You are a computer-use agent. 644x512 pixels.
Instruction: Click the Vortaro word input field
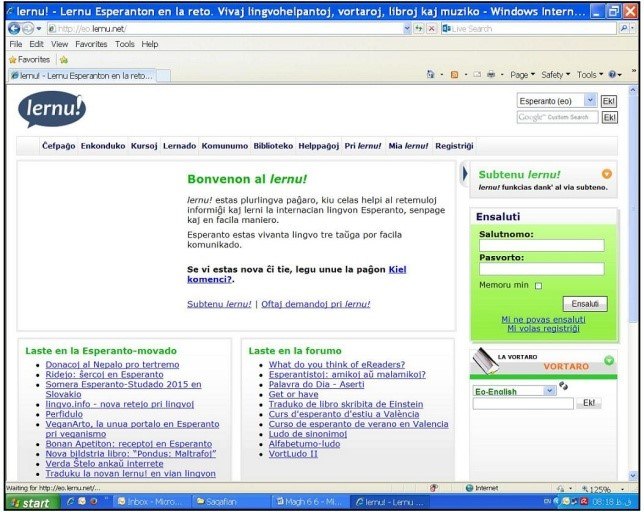523,404
